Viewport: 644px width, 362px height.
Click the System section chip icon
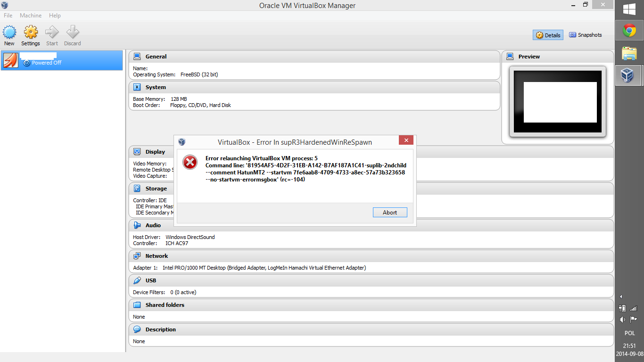point(137,87)
